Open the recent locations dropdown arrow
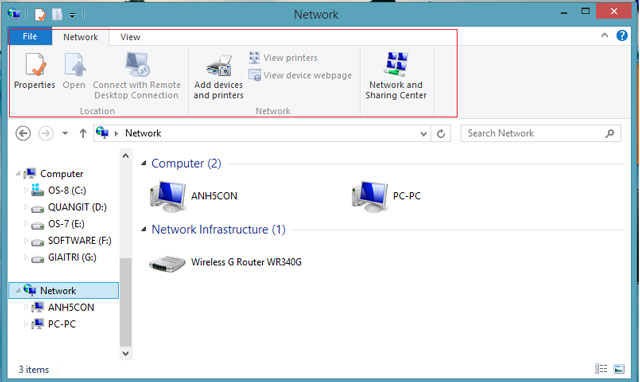This screenshot has height=382, width=640. 65,133
